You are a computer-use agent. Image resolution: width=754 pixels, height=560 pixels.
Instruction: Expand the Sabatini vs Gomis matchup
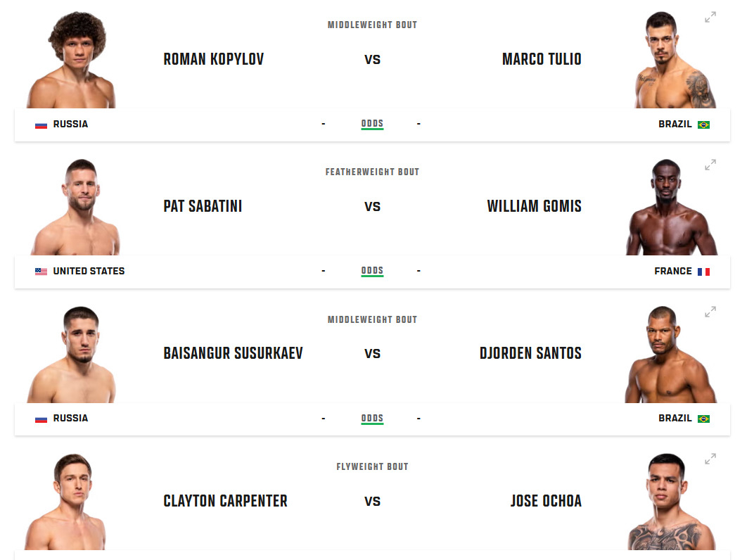(x=710, y=165)
